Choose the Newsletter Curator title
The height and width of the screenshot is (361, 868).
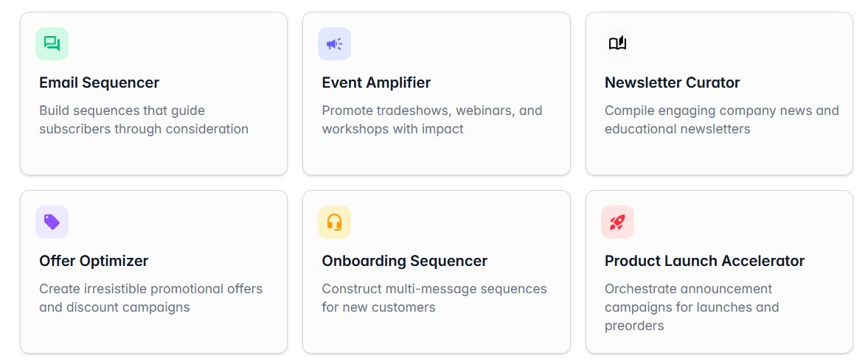pyautogui.click(x=672, y=83)
